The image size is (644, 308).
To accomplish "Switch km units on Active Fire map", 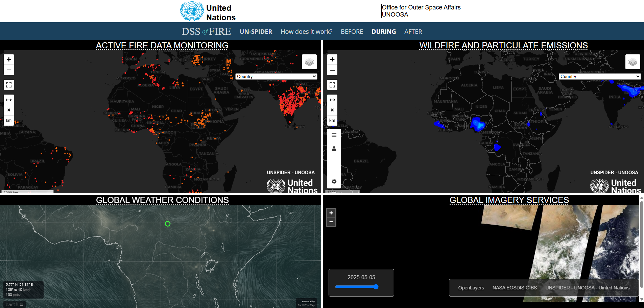I will click(9, 121).
